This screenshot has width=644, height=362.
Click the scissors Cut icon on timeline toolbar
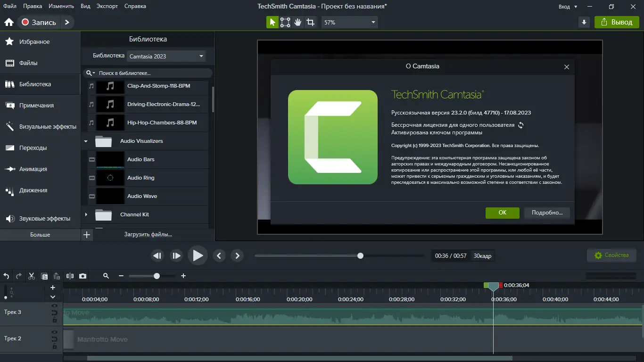[x=31, y=276]
